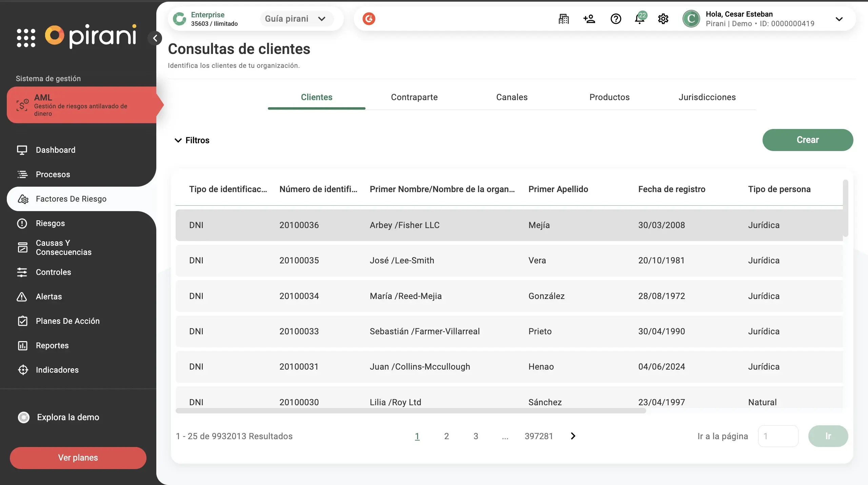Screen dimensions: 868x485
Task: Open the apps grid launcher icon
Action: [x=26, y=38]
